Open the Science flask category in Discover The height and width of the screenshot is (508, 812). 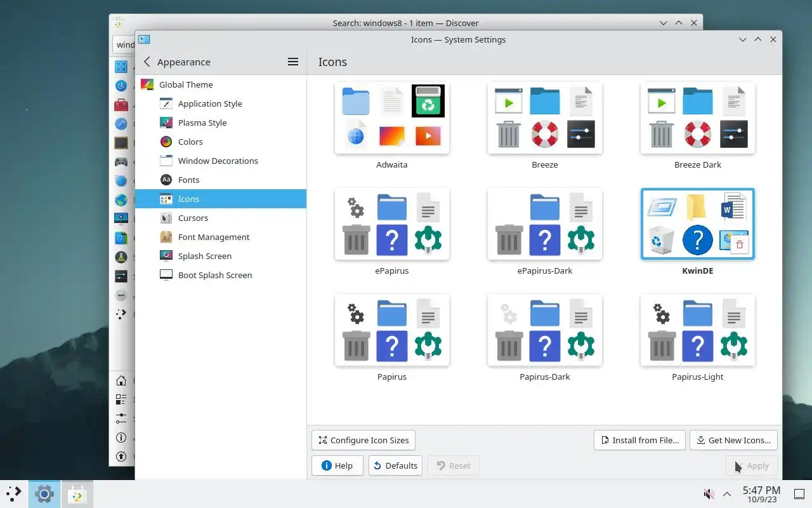pos(121,257)
